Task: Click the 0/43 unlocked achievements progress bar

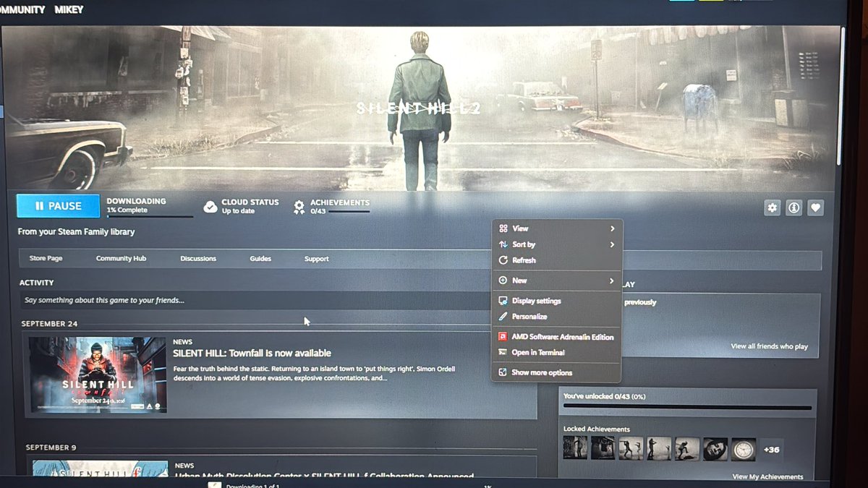Action: pos(687,408)
